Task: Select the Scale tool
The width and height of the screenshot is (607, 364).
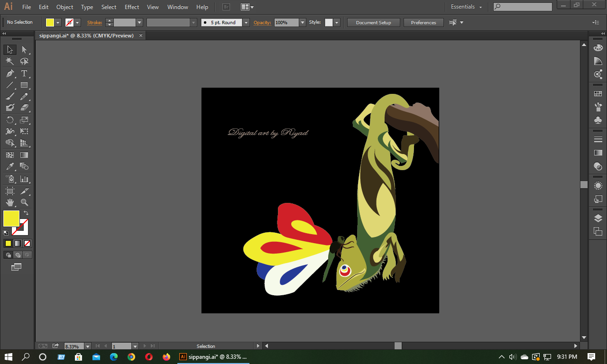Action: 24,120
